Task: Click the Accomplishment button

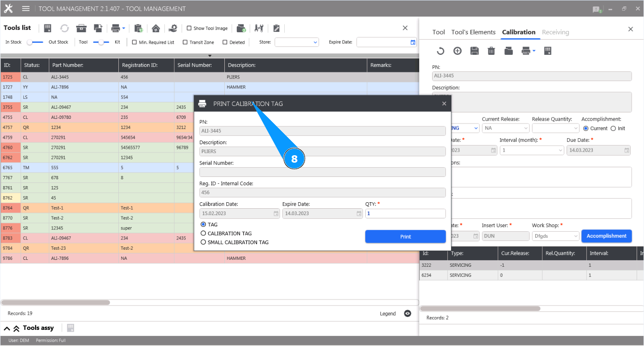Action: coord(606,236)
